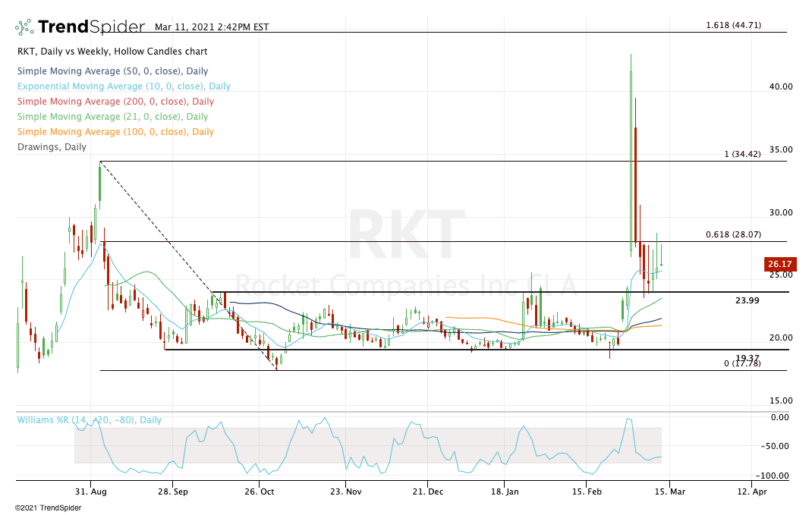Click the 35.00 price axis label

coord(781,149)
